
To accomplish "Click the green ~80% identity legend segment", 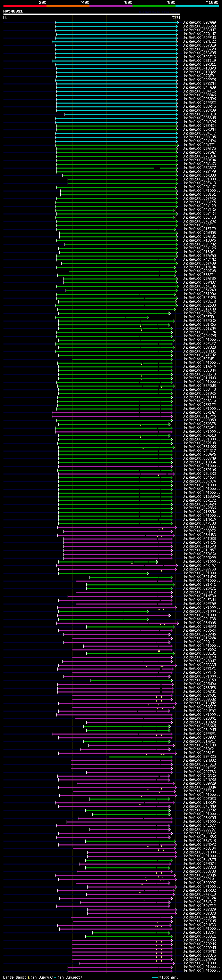I will 154,6.
